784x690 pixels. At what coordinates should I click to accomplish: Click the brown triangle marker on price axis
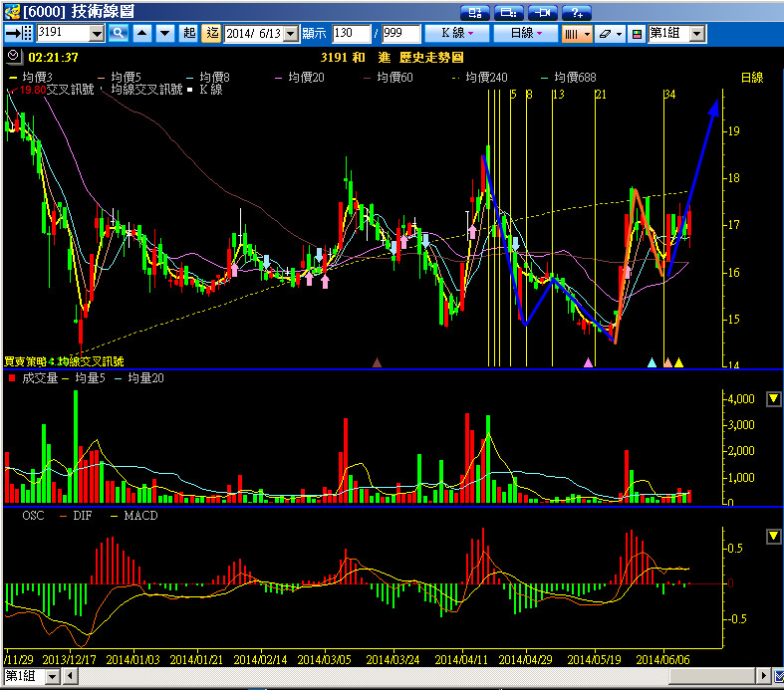377,362
